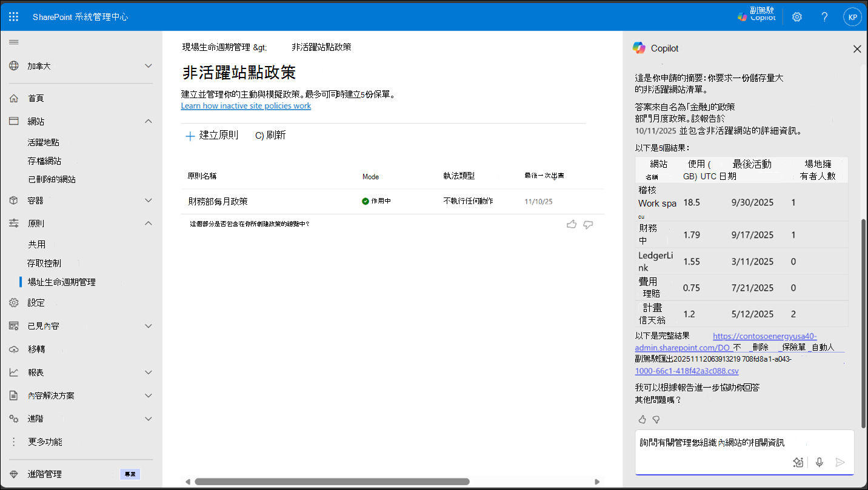The width and height of the screenshot is (868, 490).
Task: Send the Copilot message with send icon
Action: tap(840, 462)
